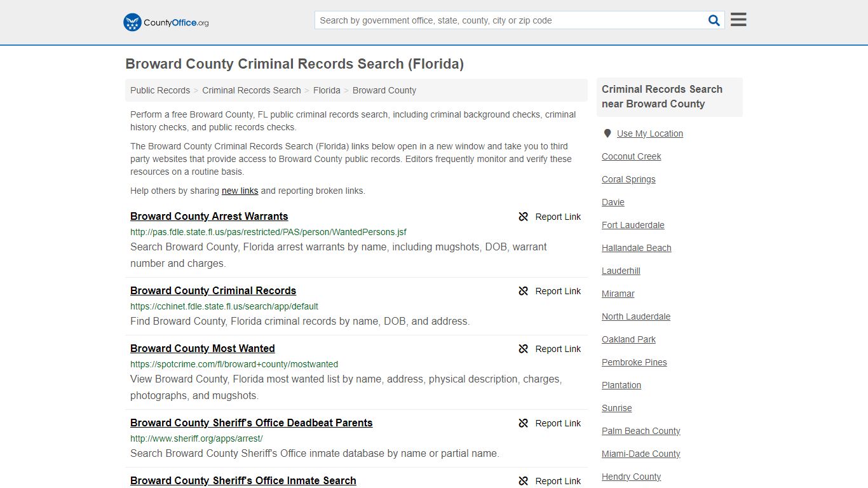
Task: Select the Broward County breadcrumb
Action: [x=384, y=90]
